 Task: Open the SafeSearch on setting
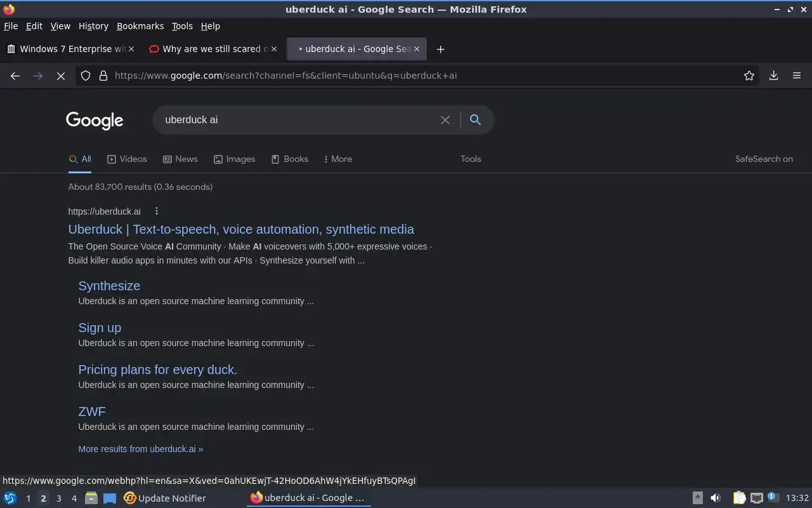coord(764,159)
